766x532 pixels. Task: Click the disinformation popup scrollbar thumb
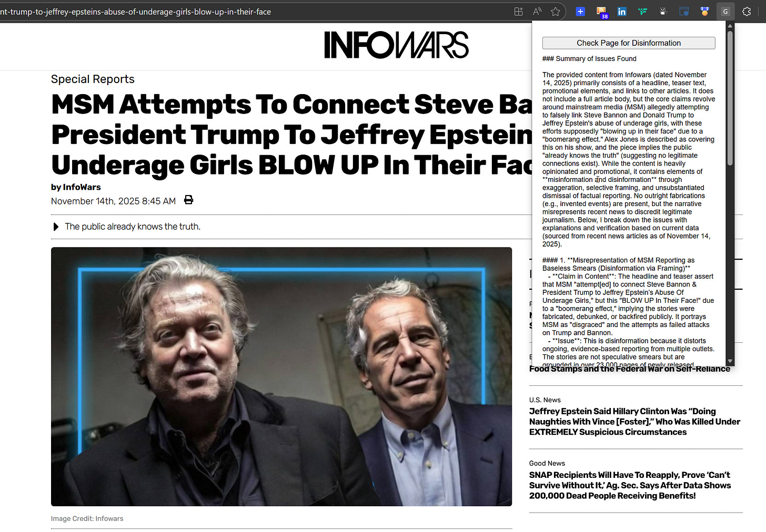(x=730, y=99)
